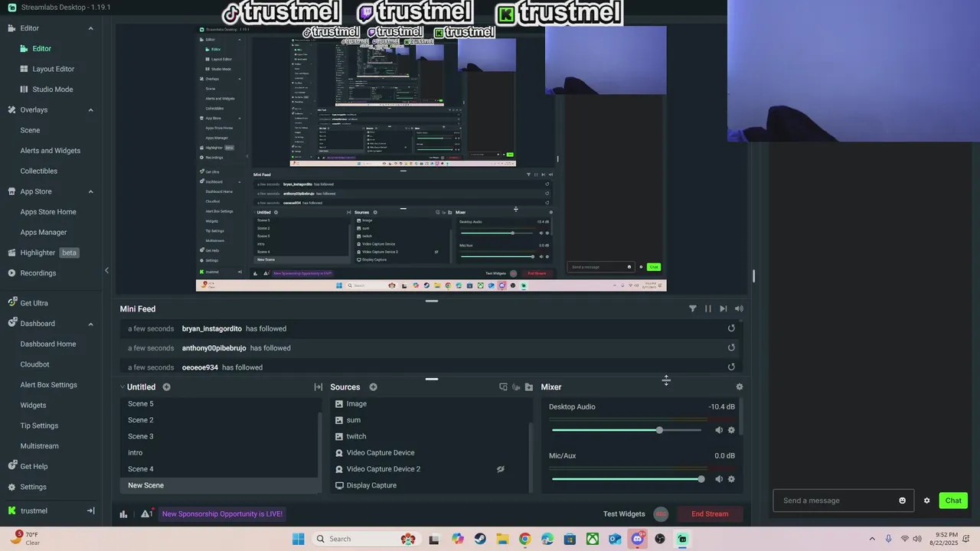The width and height of the screenshot is (980, 551).
Task: Repeat alert for anthony00pibebrujo follow
Action: pos(731,347)
